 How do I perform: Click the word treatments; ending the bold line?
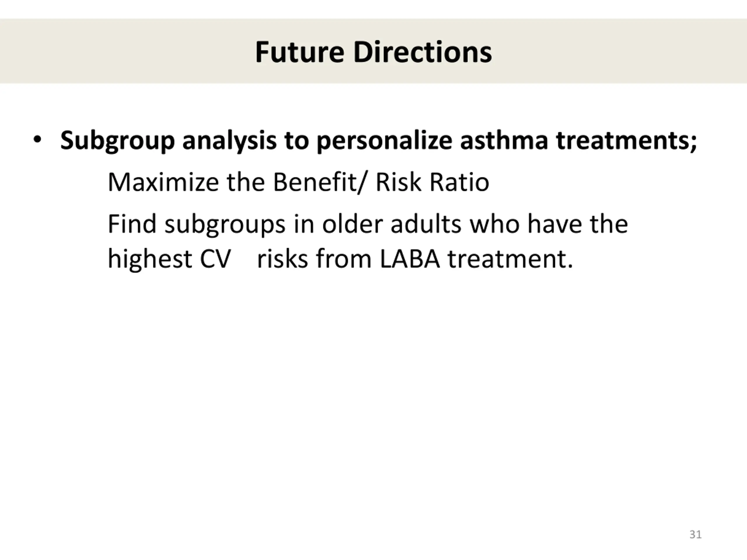627,140
